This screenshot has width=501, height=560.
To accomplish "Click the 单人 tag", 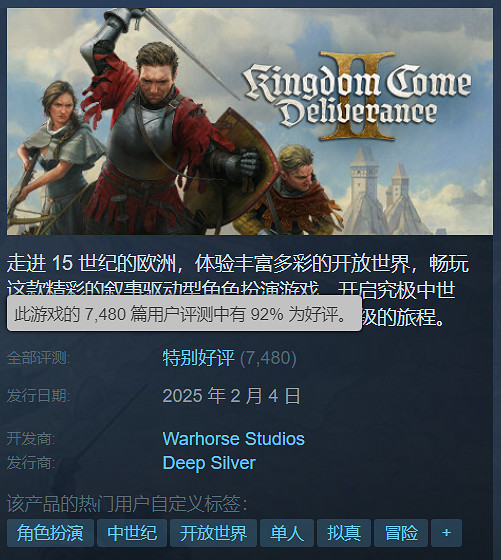I will coord(287,533).
